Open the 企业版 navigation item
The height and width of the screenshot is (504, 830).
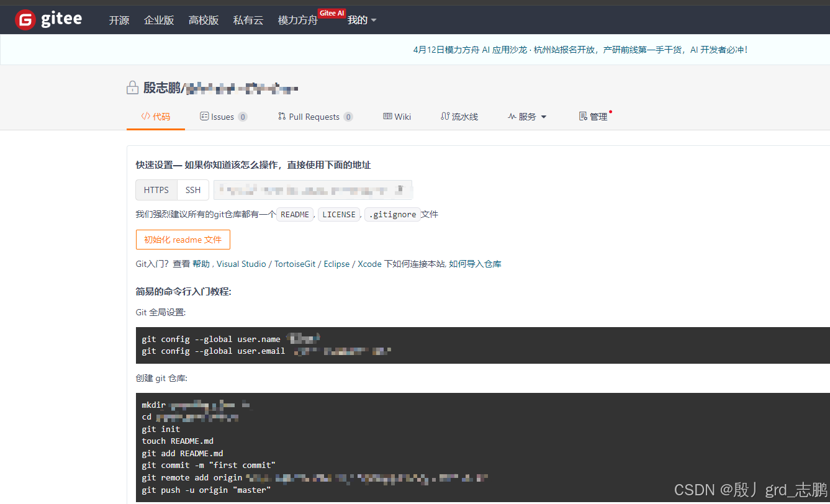159,20
